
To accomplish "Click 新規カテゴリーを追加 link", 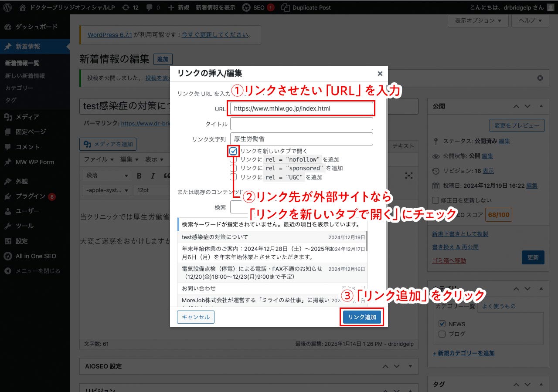I will tap(463, 353).
